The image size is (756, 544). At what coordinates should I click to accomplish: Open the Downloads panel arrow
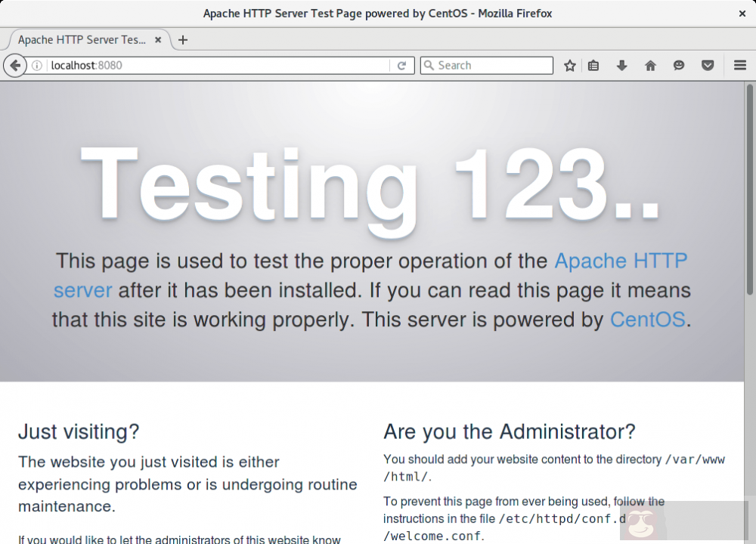(x=621, y=66)
